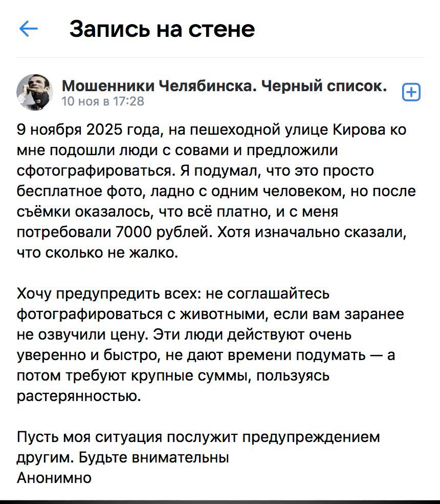The image size is (440, 504).
Task: Click the blank space between the two paragraphs
Action: [x=220, y=273]
